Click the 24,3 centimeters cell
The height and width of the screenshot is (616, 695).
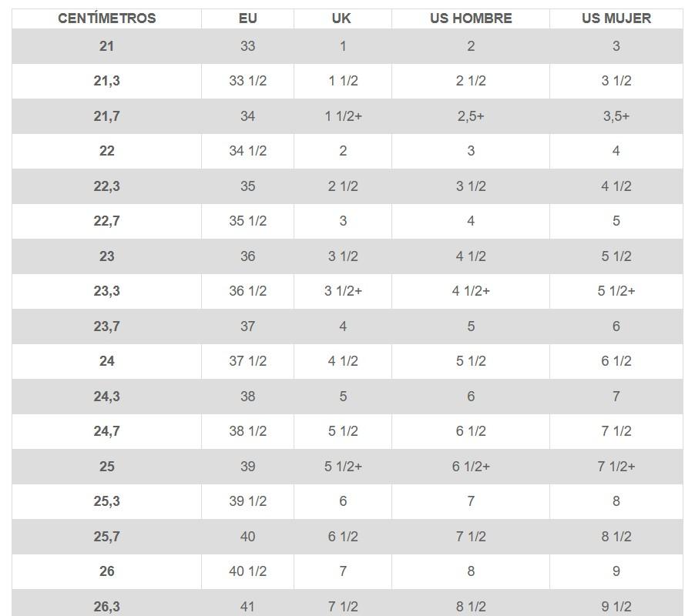coord(106,397)
